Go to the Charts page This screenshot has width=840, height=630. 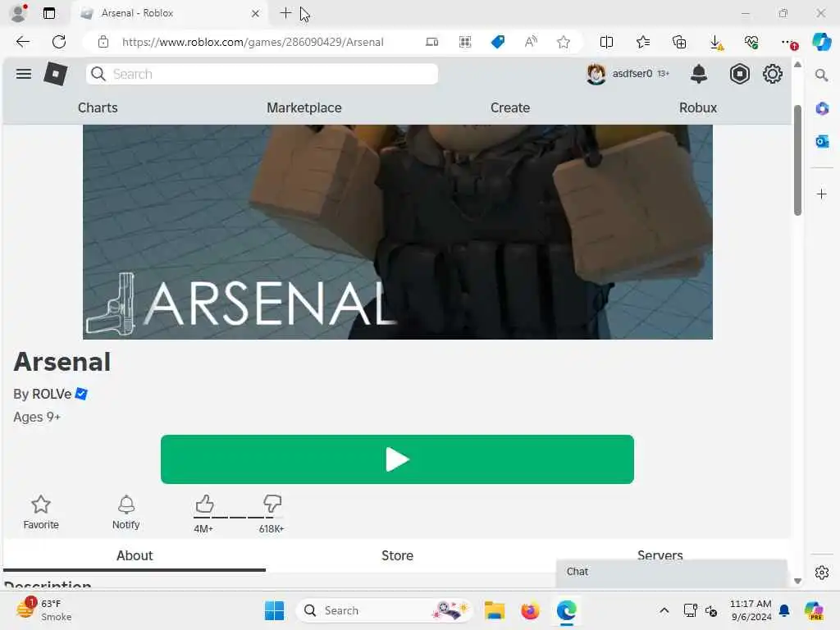point(98,107)
